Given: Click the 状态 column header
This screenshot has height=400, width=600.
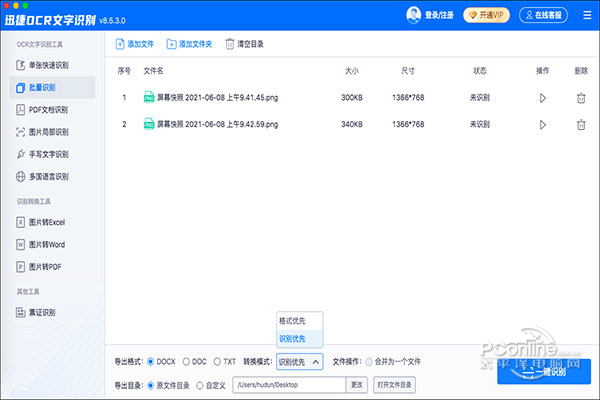Looking at the screenshot, I should (x=480, y=71).
